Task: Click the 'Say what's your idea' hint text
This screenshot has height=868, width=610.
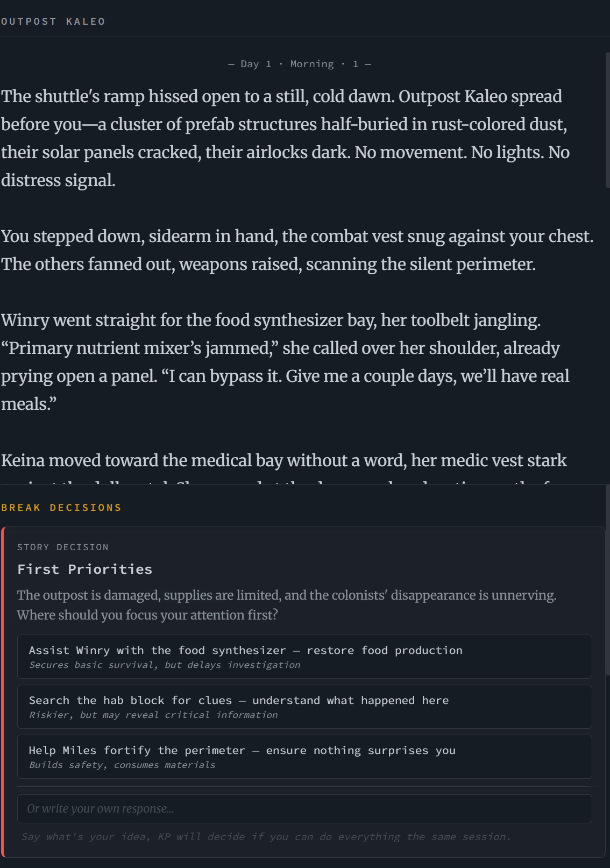Action: pyautogui.click(x=266, y=837)
